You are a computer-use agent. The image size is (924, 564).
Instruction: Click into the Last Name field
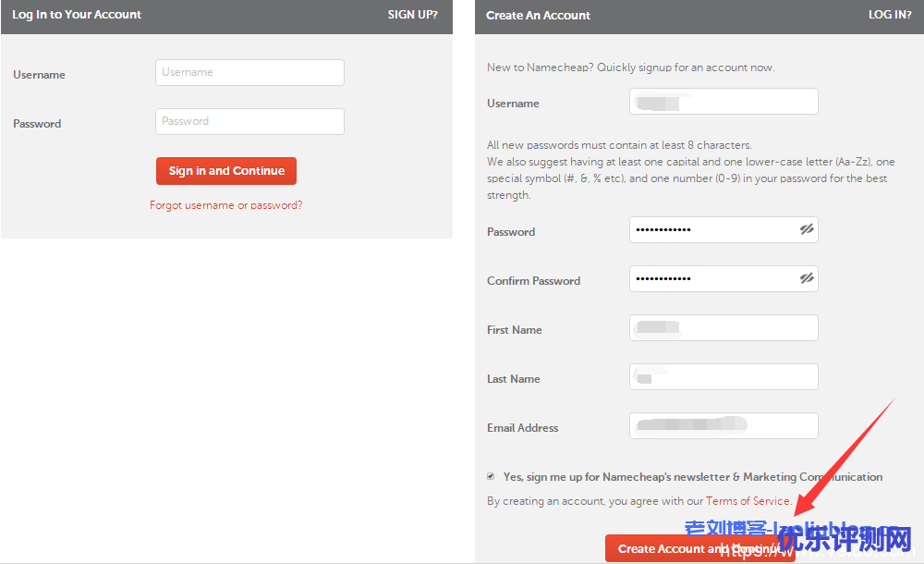[723, 377]
